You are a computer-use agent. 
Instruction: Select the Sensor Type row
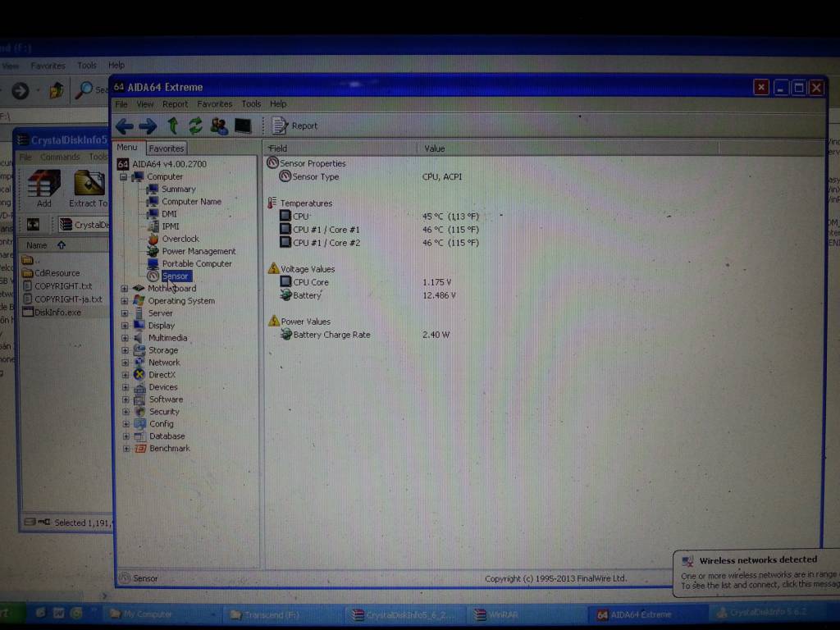click(x=370, y=177)
